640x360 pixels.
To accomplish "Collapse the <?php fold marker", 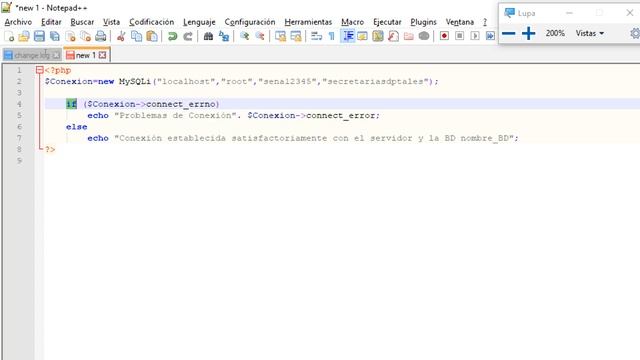I will (x=40, y=70).
